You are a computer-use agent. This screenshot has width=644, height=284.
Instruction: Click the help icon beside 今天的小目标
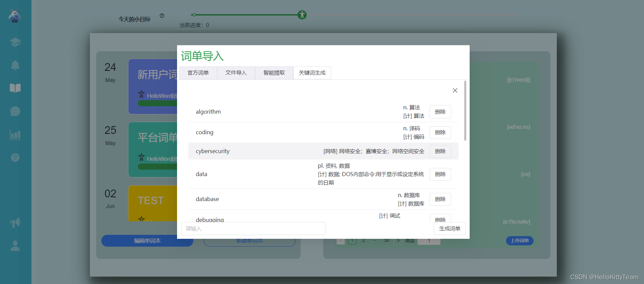point(162,16)
